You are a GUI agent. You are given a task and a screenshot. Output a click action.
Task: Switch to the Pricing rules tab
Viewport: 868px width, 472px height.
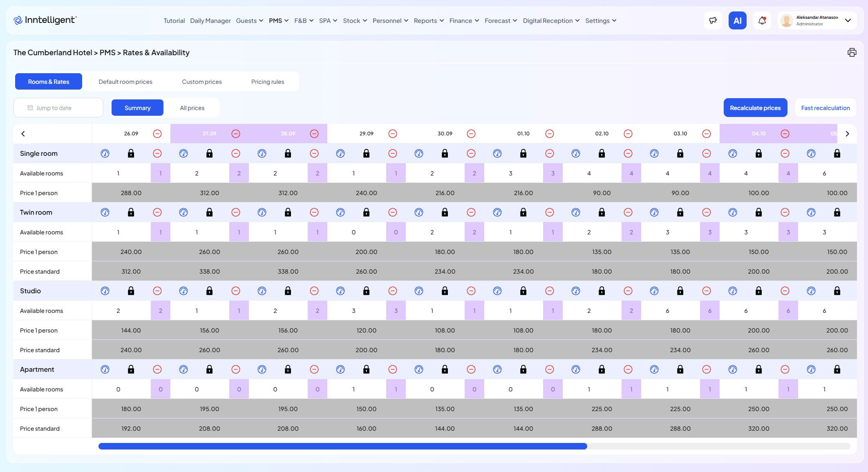[267, 82]
